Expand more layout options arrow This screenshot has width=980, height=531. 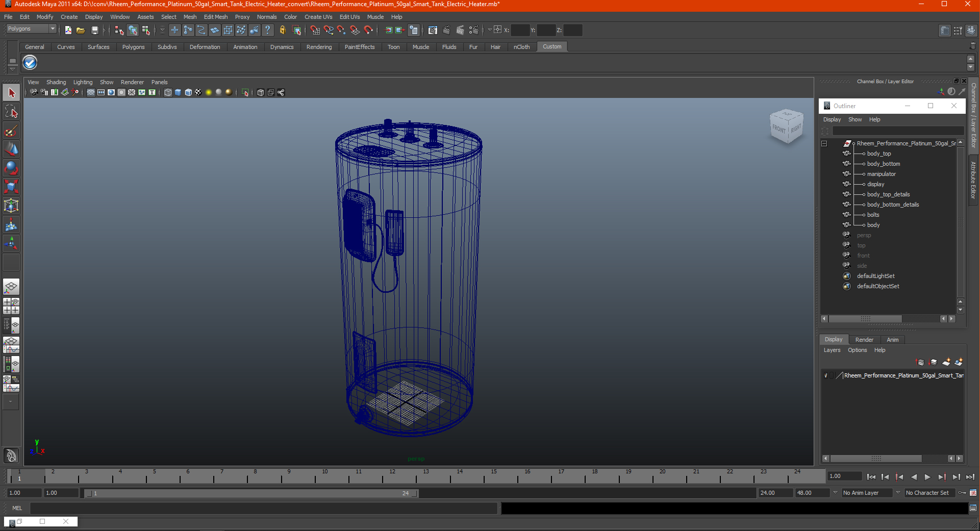[x=11, y=401]
